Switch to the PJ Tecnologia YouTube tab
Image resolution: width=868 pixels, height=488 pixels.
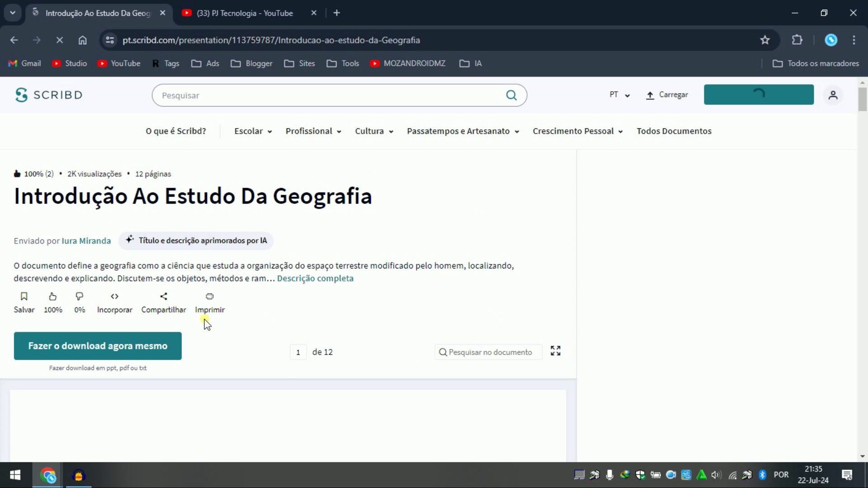coord(244,13)
